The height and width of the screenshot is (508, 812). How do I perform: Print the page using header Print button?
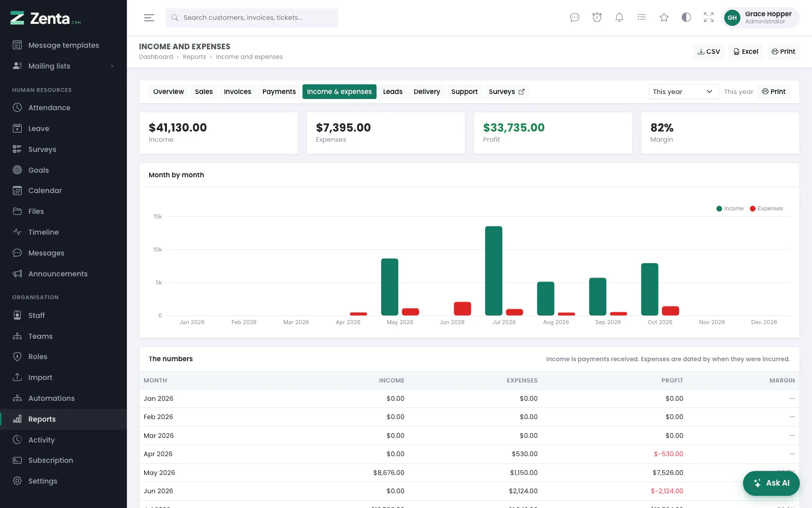tap(783, 51)
